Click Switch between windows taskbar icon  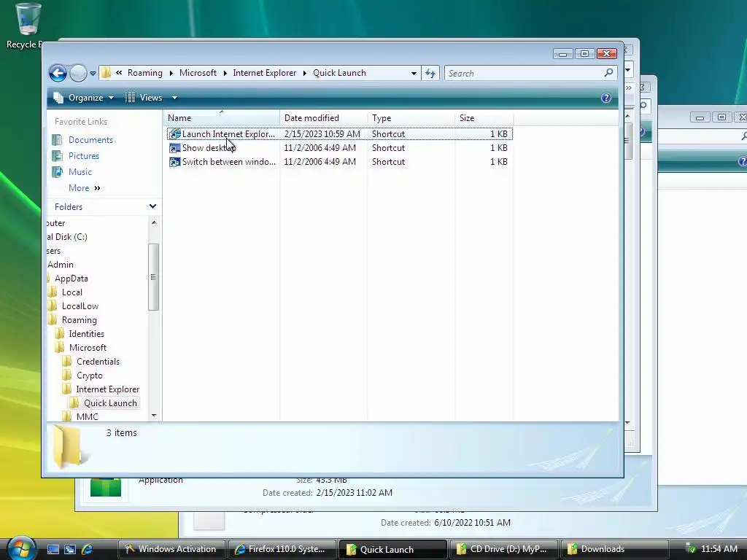coord(70,549)
